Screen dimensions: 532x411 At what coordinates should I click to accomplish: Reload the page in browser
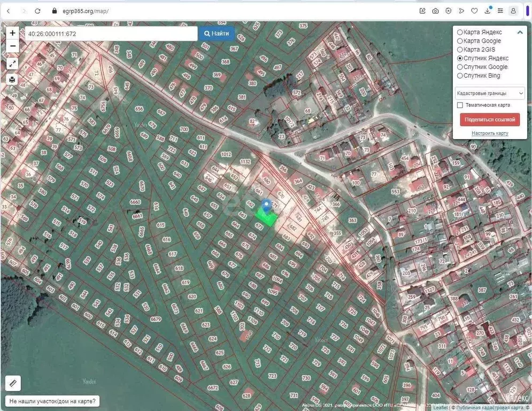click(x=37, y=11)
